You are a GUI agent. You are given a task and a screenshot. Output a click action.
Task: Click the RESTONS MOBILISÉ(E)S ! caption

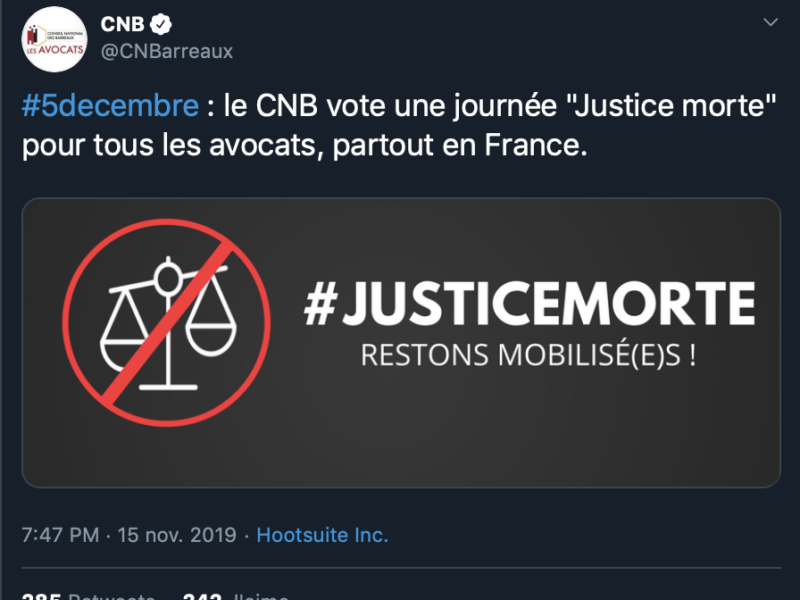pos(528,355)
